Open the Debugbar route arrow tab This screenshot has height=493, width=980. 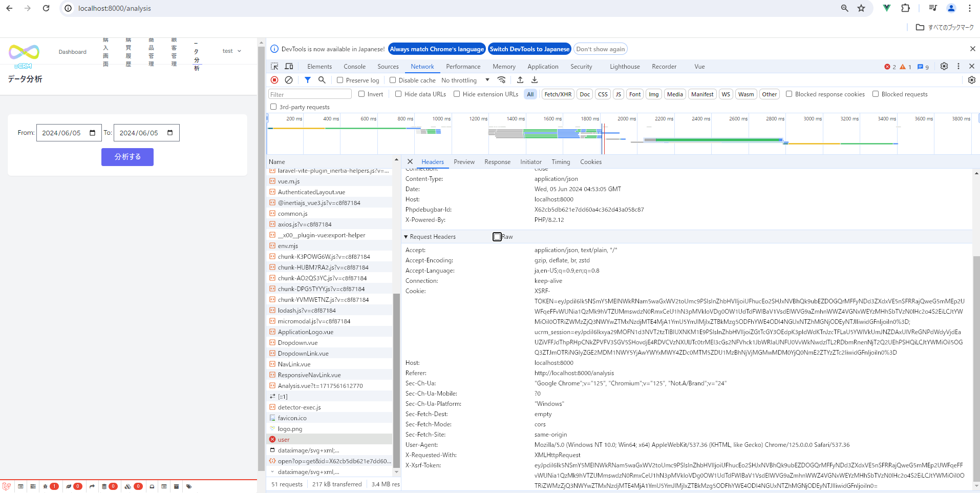pos(92,486)
